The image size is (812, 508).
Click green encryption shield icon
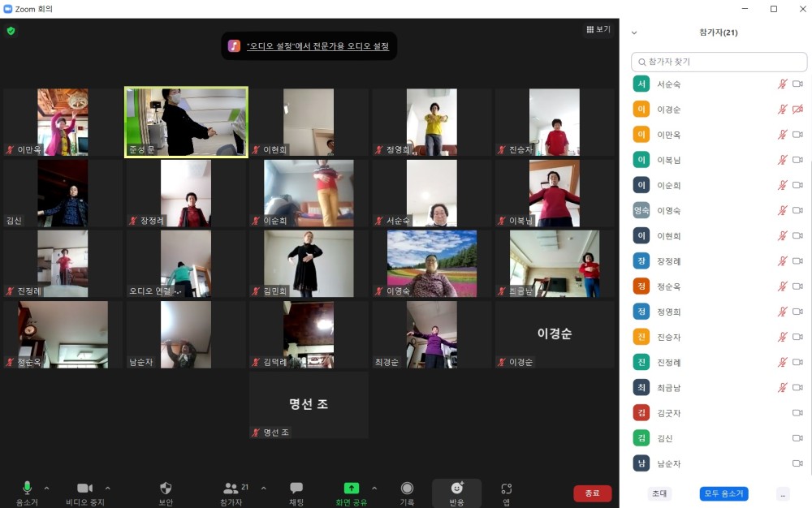(11, 31)
